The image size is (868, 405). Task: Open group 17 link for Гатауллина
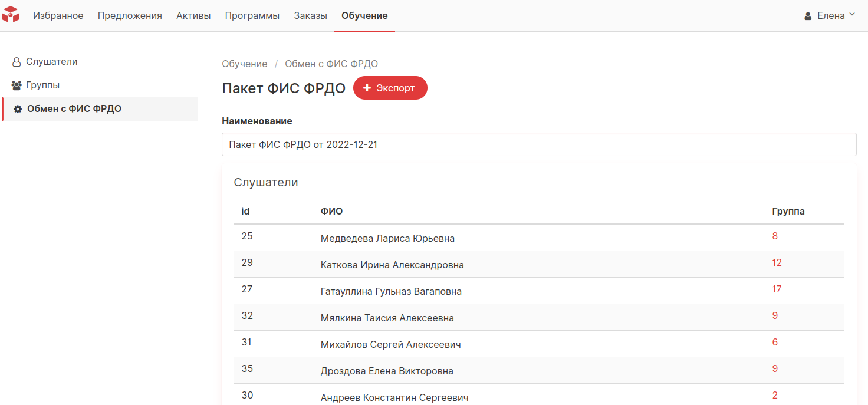click(x=777, y=289)
